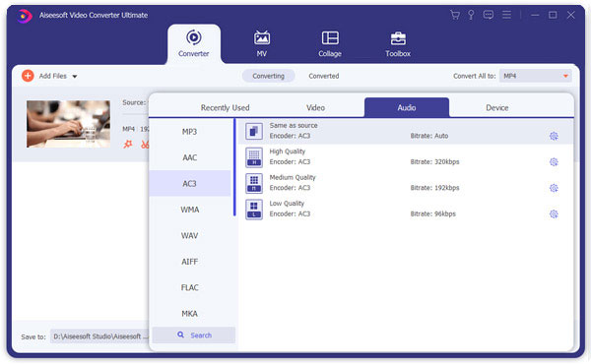Select the Low Quality preset text
The image size is (591, 364).
287,204
